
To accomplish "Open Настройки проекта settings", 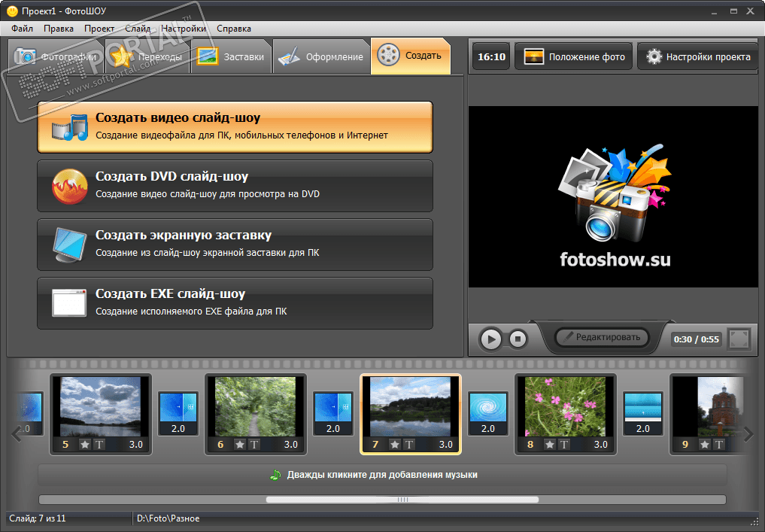I will point(698,56).
